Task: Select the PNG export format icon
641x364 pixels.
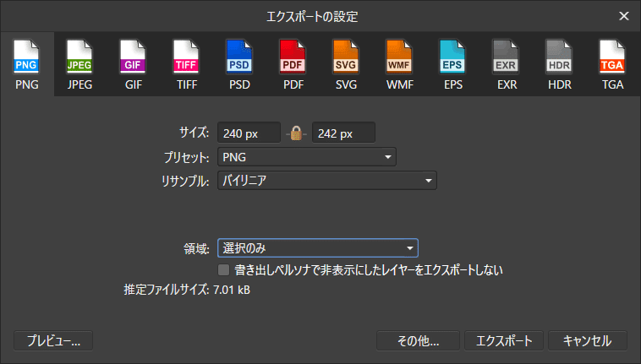Action: click(x=27, y=64)
